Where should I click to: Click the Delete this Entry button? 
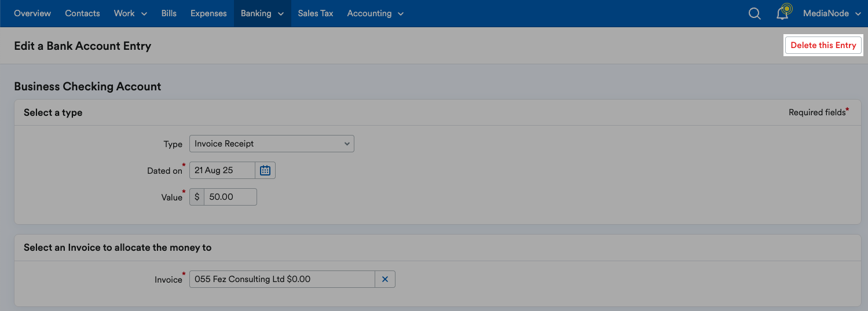coord(823,45)
